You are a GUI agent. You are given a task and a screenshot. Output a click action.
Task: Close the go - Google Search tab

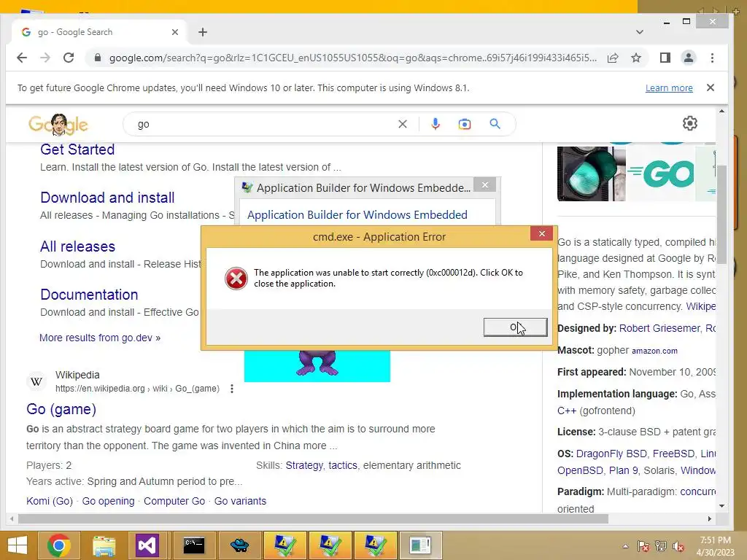[x=175, y=32]
